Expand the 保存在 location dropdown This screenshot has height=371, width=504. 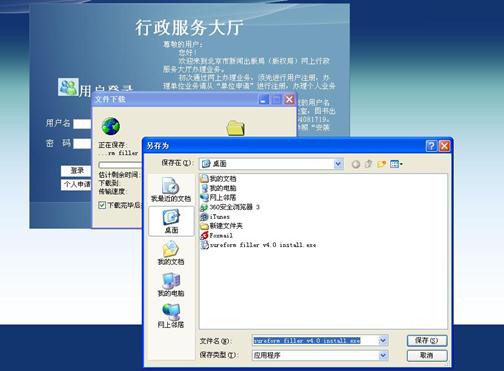(x=338, y=164)
